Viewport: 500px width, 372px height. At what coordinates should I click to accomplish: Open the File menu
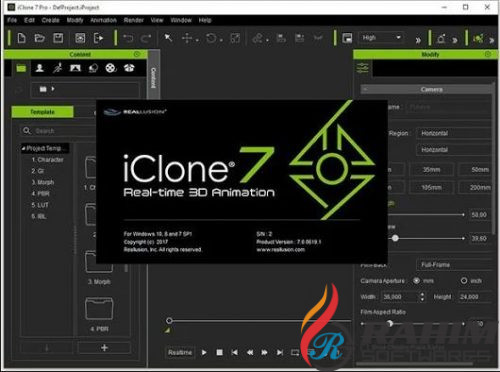click(x=12, y=20)
